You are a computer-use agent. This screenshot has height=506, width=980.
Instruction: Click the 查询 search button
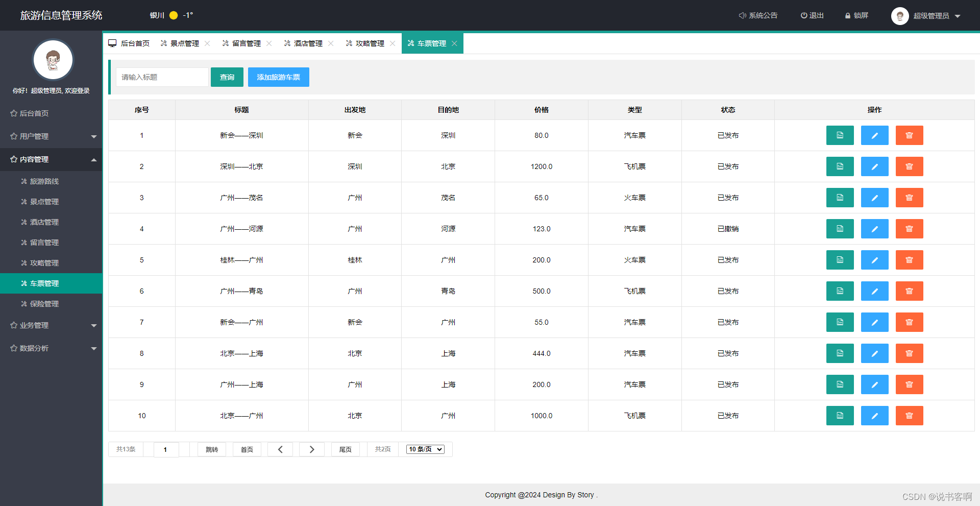(x=227, y=77)
